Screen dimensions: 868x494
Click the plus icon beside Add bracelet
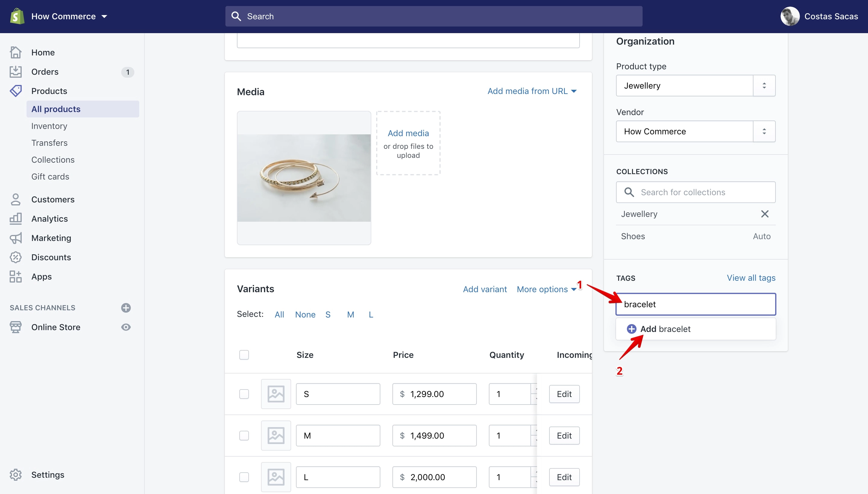point(631,329)
